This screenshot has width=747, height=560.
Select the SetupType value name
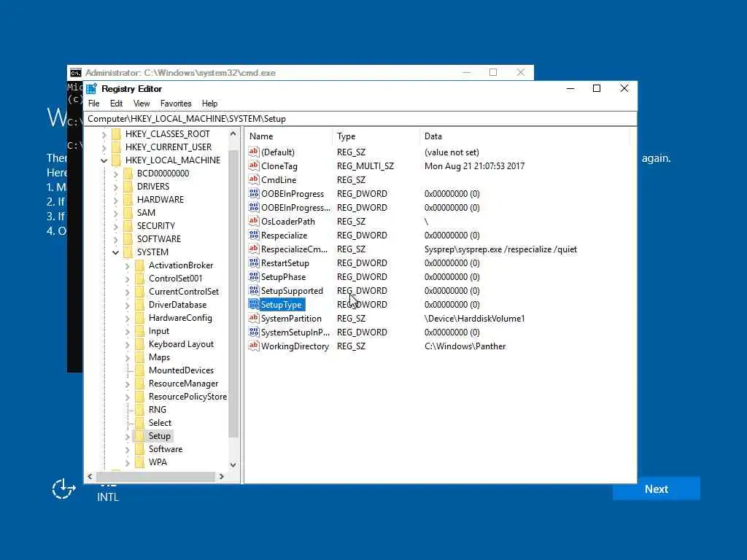pyautogui.click(x=281, y=304)
